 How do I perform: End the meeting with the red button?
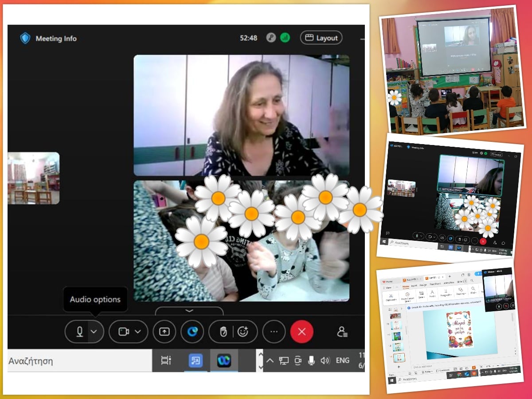pyautogui.click(x=302, y=332)
